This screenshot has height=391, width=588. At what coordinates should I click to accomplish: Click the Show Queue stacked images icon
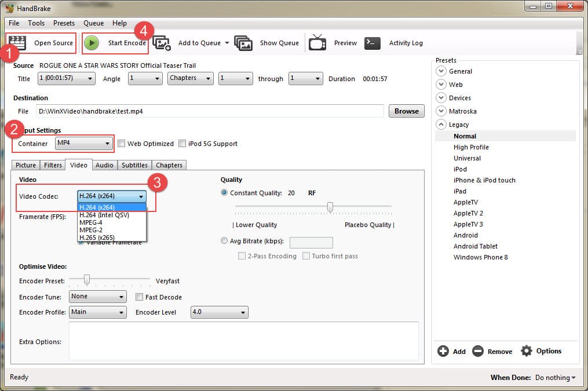(x=243, y=43)
